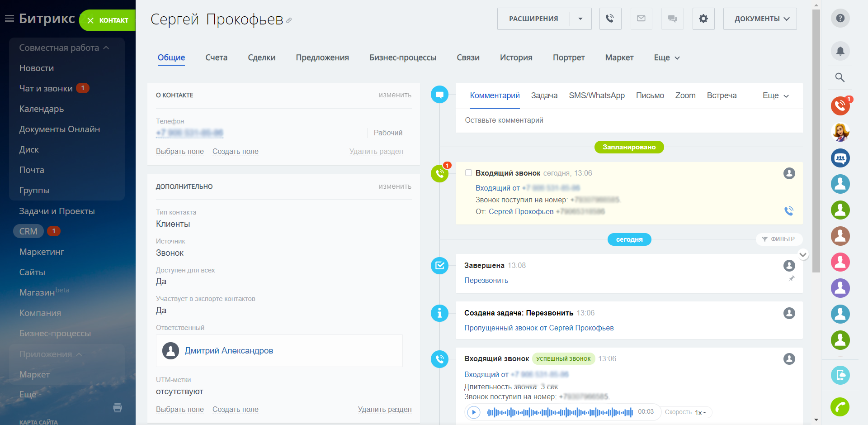Click the email envelope icon near Документы
The height and width of the screenshot is (425, 868).
coord(641,19)
